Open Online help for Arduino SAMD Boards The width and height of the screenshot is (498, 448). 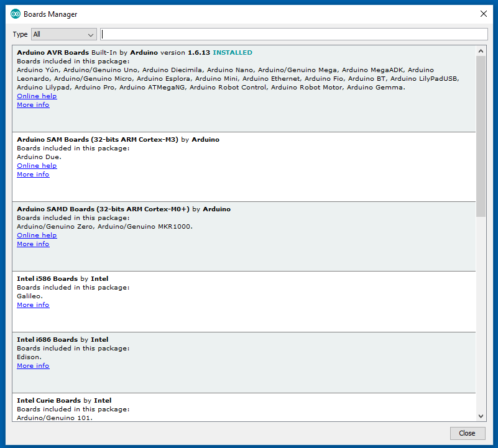pos(37,235)
